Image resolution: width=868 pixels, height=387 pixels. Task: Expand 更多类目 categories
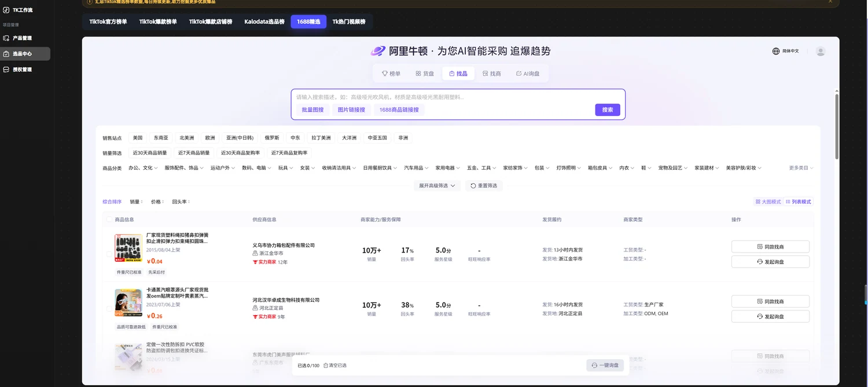click(x=801, y=168)
